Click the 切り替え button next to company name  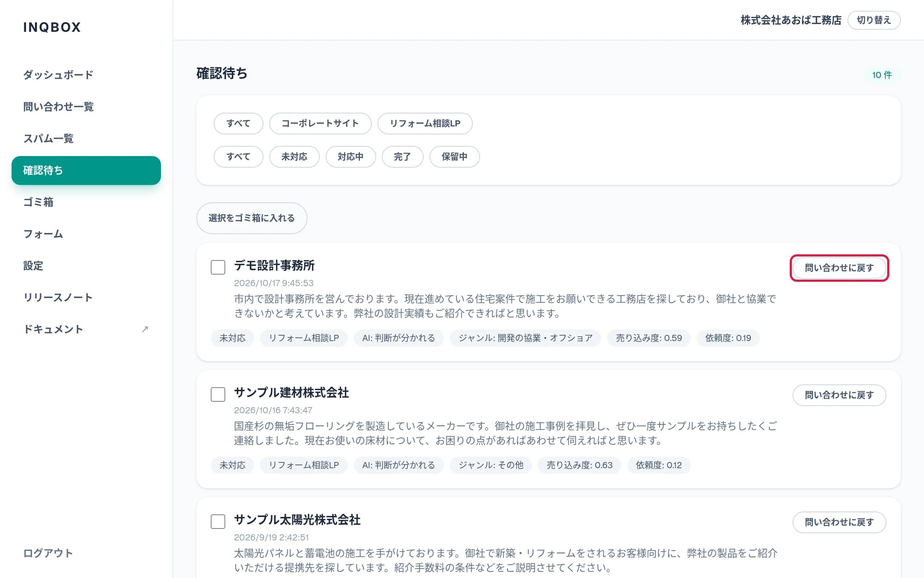pos(873,20)
